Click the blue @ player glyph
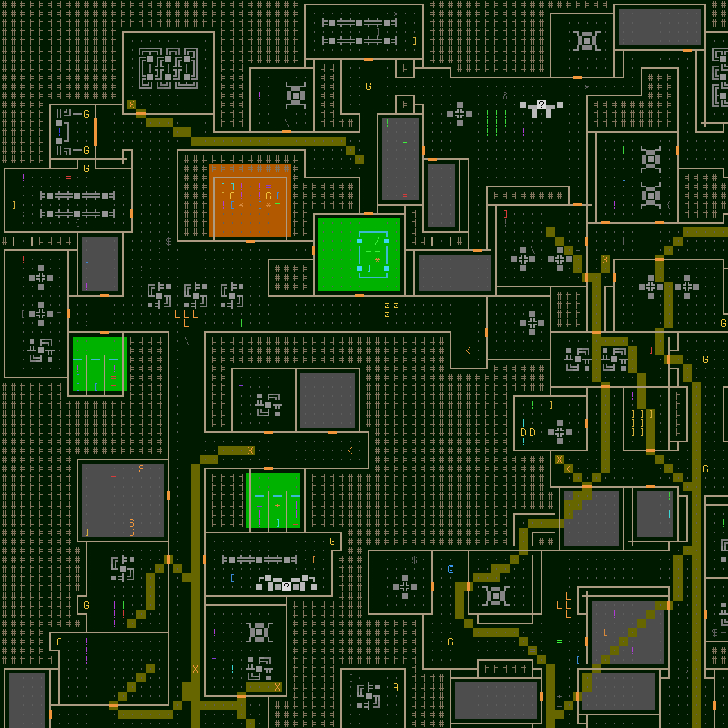Screen dimensions: 728x728 450,568
